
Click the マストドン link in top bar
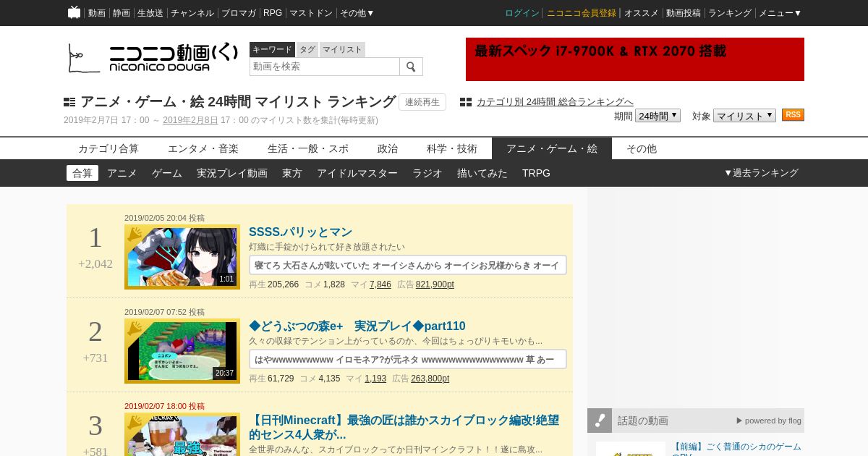pyautogui.click(x=311, y=13)
